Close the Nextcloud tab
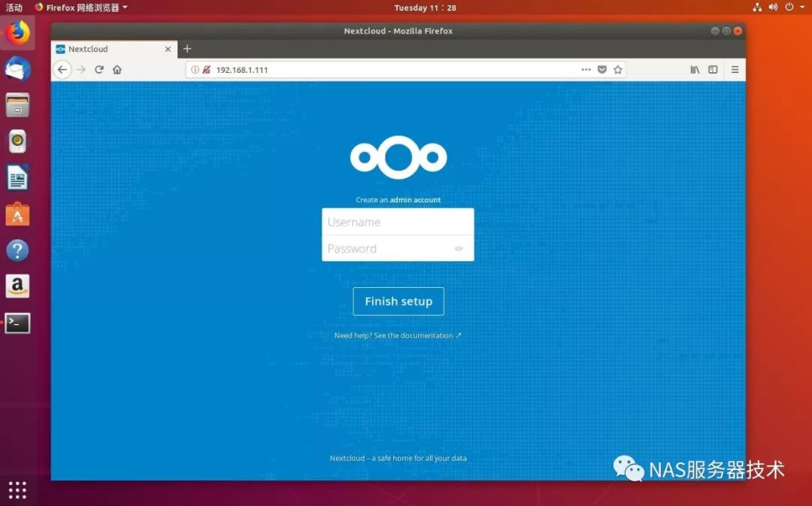Image resolution: width=812 pixels, height=506 pixels. click(168, 49)
